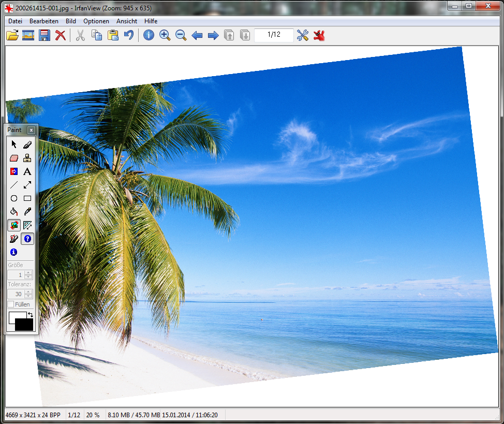Screen dimensions: 504x424
Task: Open the Ansicht menu
Action: 127,21
